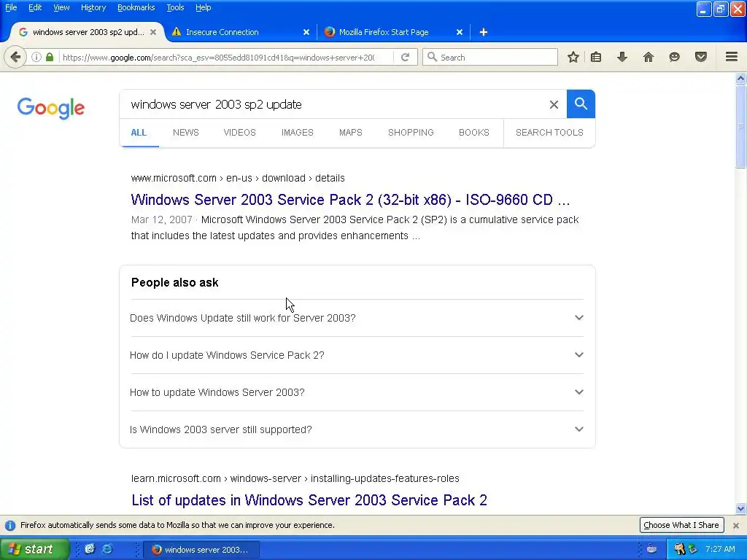Focus the Firefox URL address bar
The width and height of the screenshot is (747, 560).
click(x=218, y=57)
